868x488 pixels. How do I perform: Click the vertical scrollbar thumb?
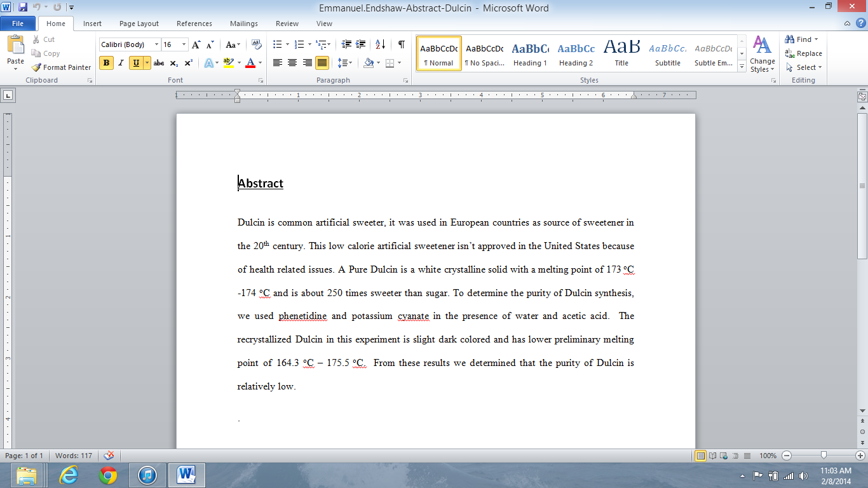(862, 186)
